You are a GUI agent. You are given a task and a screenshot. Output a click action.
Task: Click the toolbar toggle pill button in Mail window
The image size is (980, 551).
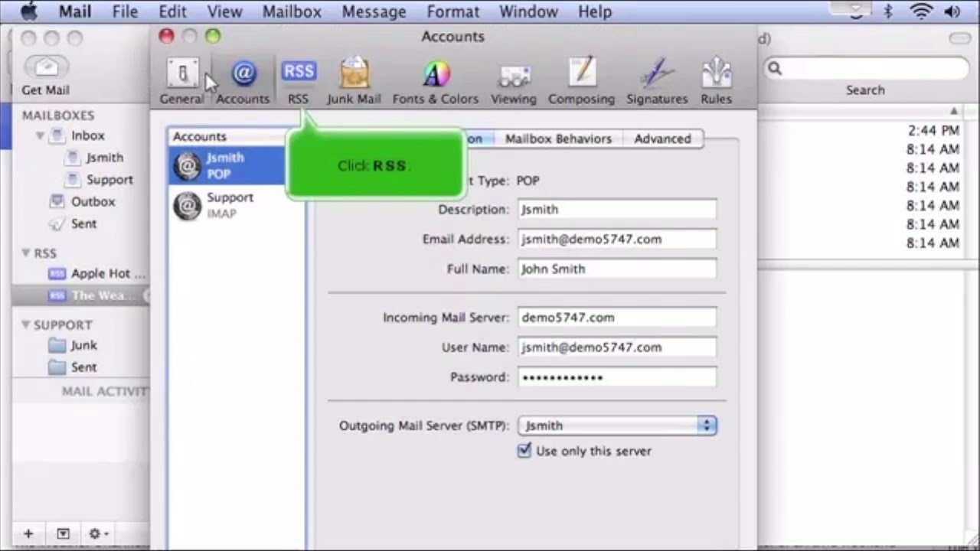[x=959, y=37]
